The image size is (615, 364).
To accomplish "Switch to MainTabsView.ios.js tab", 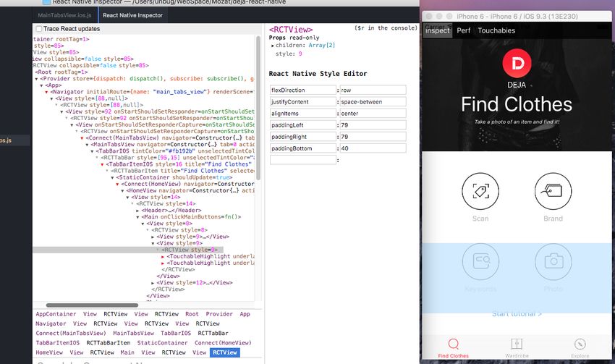I will [64, 15].
